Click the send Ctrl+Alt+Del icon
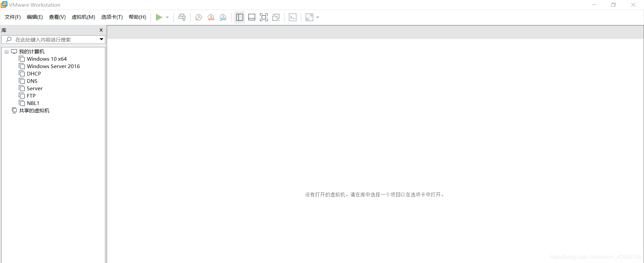 coord(182,17)
